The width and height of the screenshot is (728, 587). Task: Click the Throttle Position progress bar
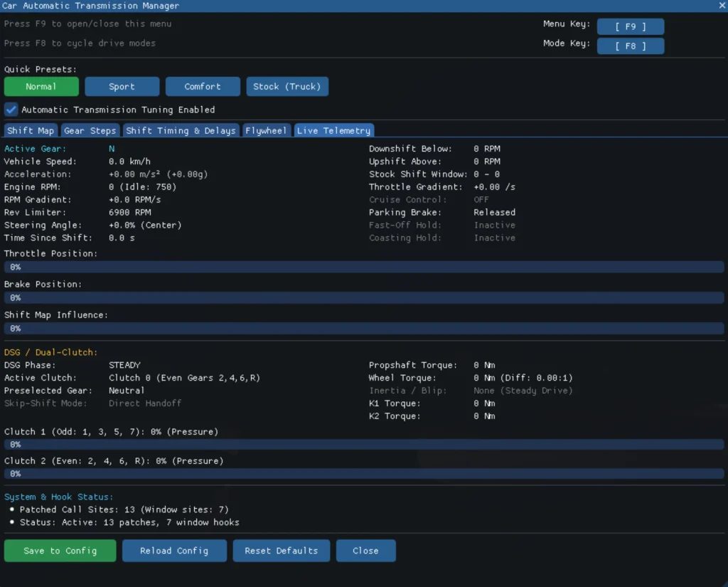click(x=364, y=267)
